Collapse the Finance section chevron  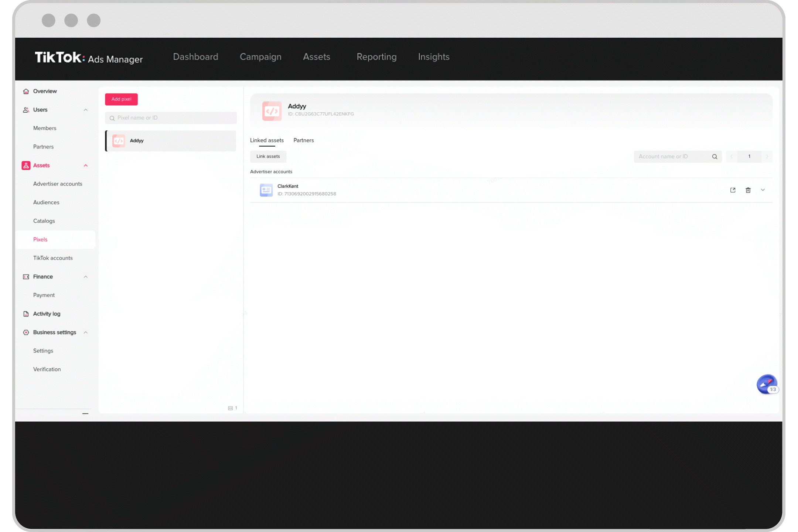click(x=86, y=277)
